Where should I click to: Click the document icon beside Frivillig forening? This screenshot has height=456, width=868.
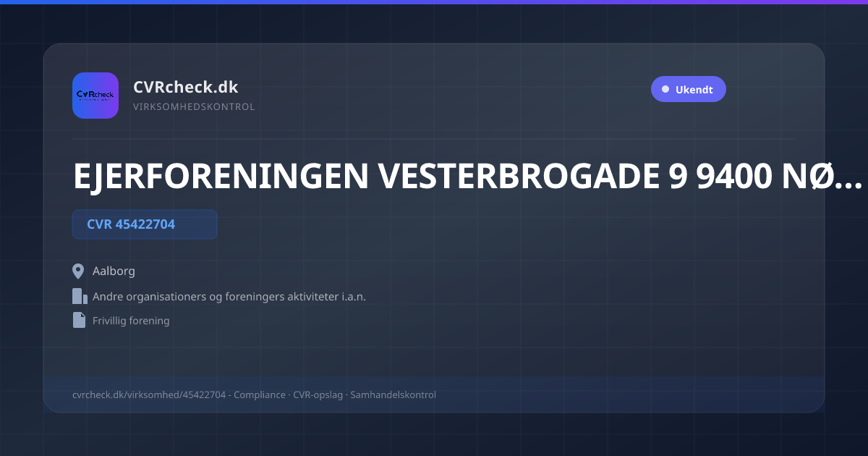[x=79, y=320]
